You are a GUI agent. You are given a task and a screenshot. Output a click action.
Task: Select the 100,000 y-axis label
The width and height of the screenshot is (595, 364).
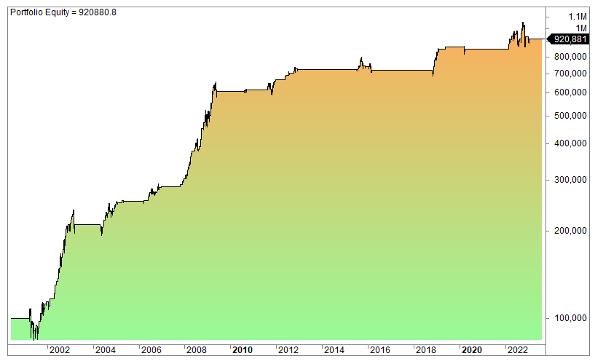[x=570, y=318]
